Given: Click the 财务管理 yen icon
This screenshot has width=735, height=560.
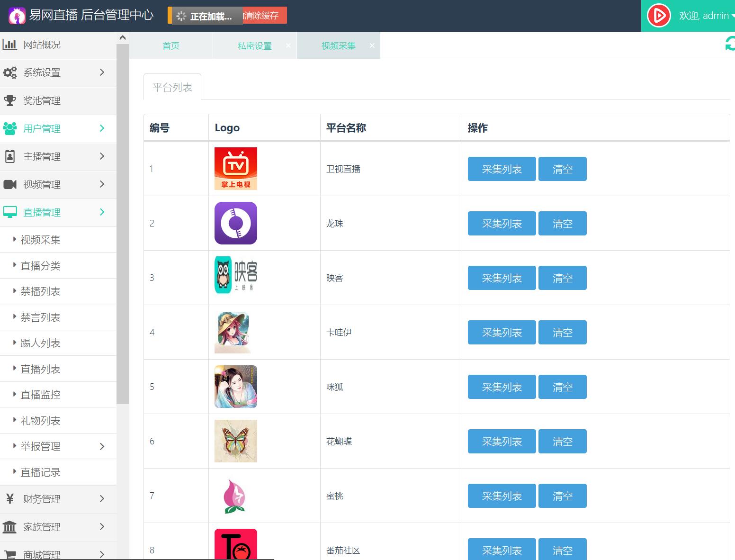Looking at the screenshot, I should point(9,498).
